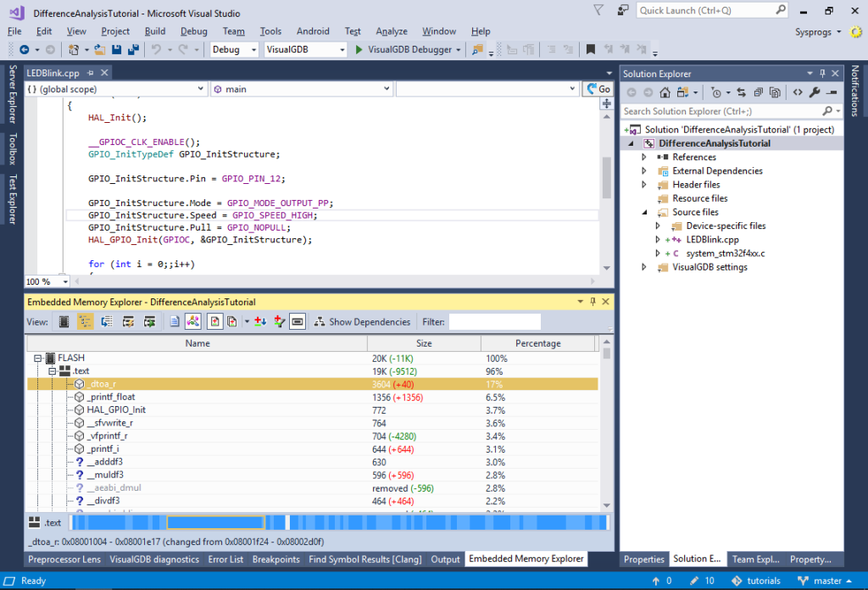Start debugging with VisualGDB Debugger
Screen dimensions: 868x590
361,49
